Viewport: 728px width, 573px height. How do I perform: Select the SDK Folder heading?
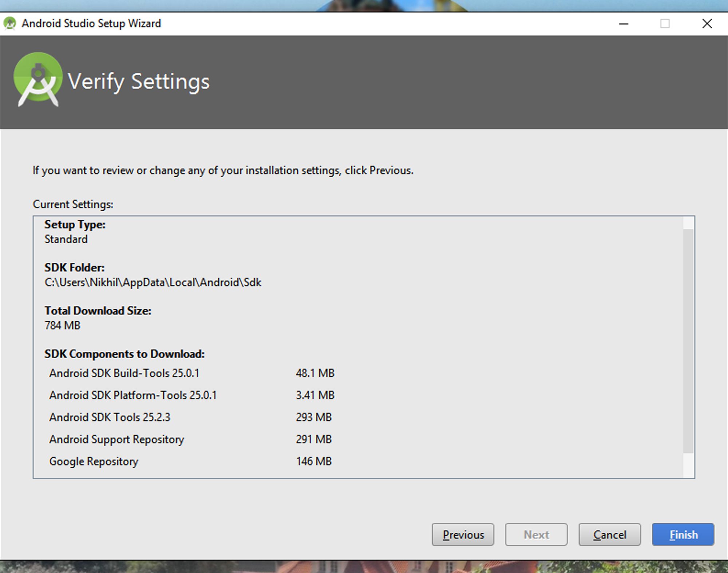75,268
